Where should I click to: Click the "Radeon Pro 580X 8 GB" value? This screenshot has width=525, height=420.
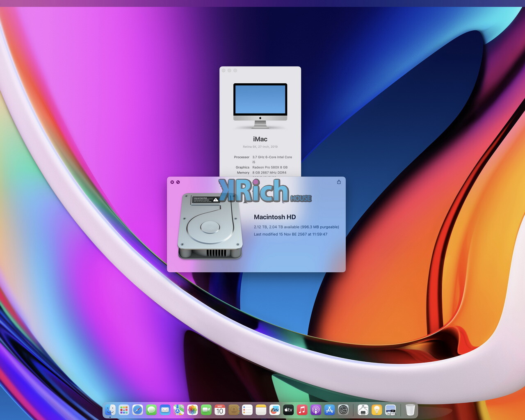(x=270, y=167)
